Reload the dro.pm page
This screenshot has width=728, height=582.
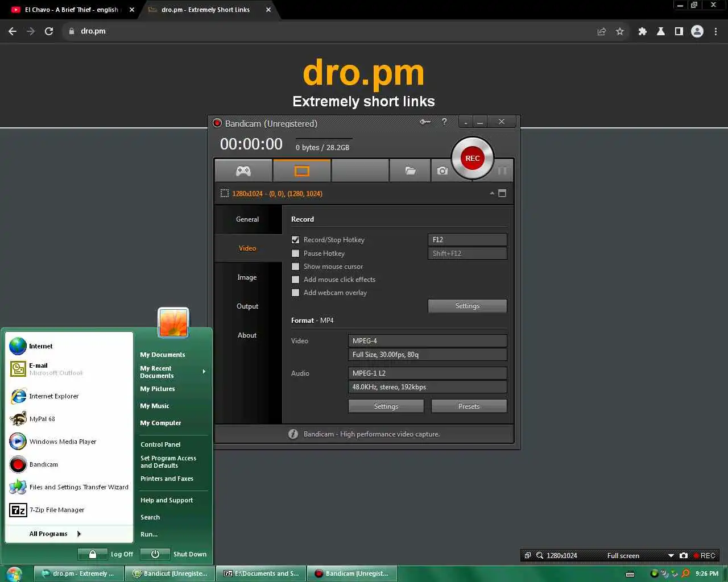pyautogui.click(x=49, y=31)
